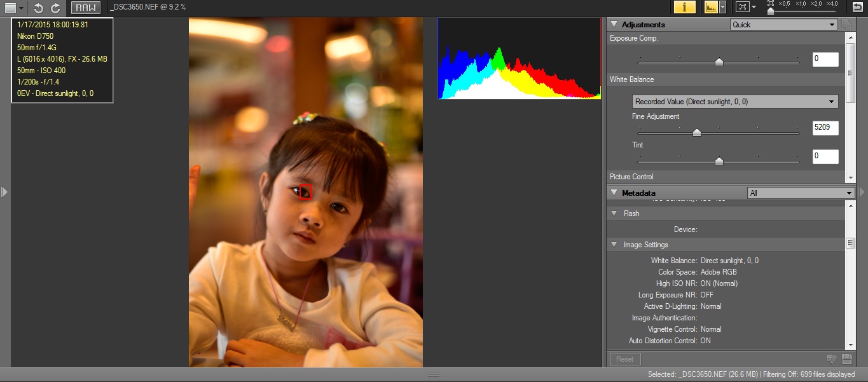This screenshot has width=868, height=382.
Task: Toggle the RAW view button
Action: pyautogui.click(x=85, y=8)
